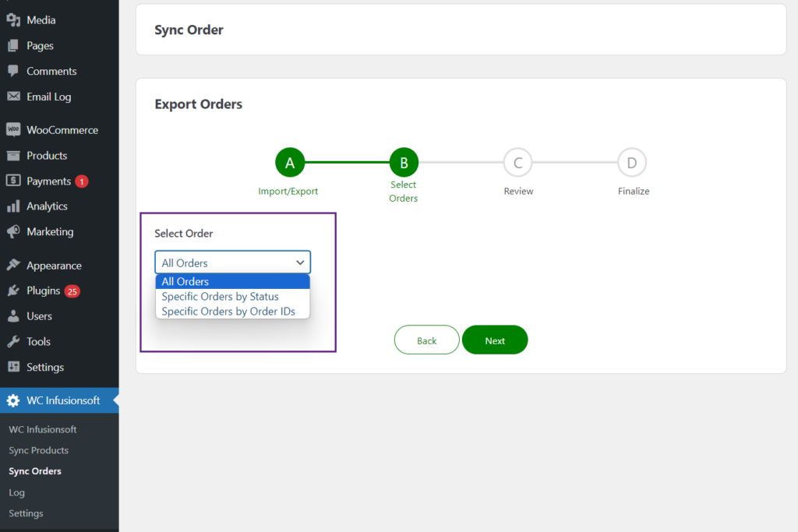This screenshot has height=532, width=798.
Task: Go to Sync Products submenu
Action: coord(39,450)
